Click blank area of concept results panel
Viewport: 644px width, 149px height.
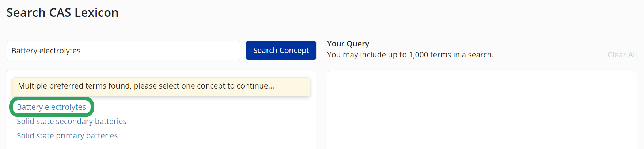tap(219, 124)
